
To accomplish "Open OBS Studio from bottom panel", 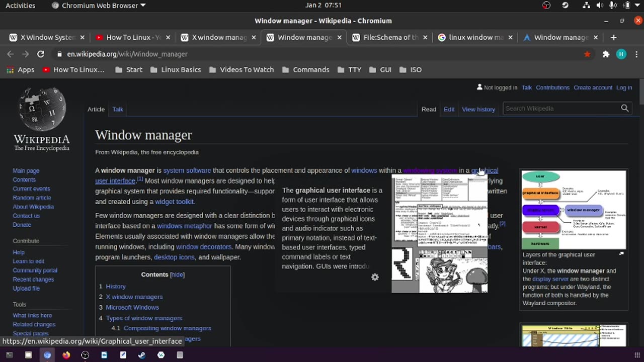I will [x=85, y=355].
